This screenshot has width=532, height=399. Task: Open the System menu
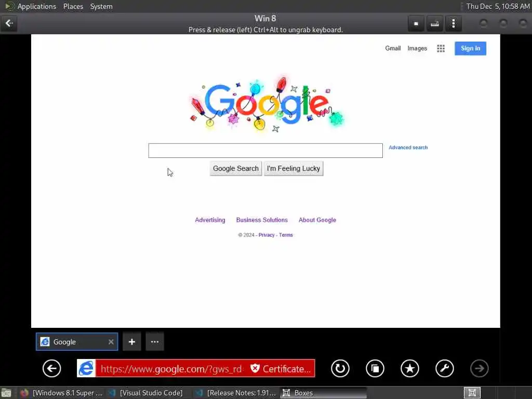(x=101, y=6)
